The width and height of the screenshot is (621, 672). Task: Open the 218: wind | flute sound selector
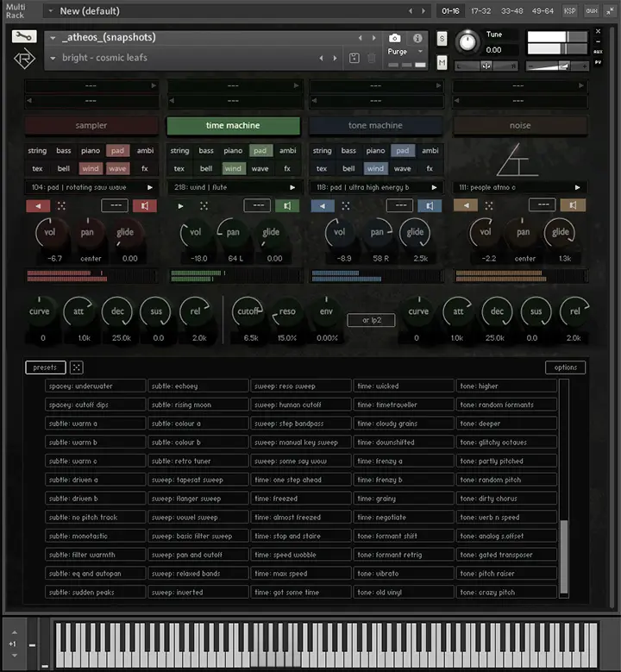tap(234, 187)
